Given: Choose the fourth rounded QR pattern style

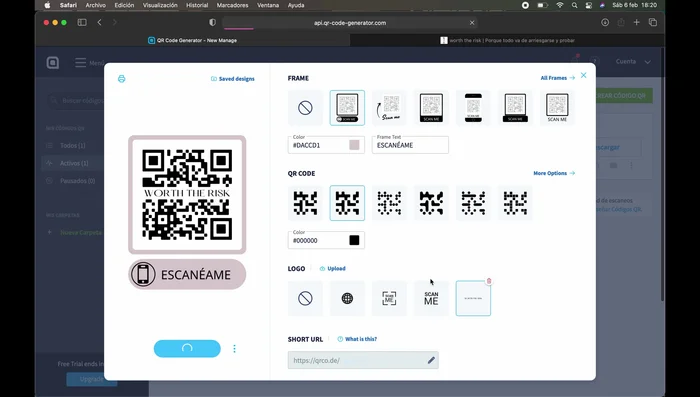Looking at the screenshot, I should click(x=431, y=203).
